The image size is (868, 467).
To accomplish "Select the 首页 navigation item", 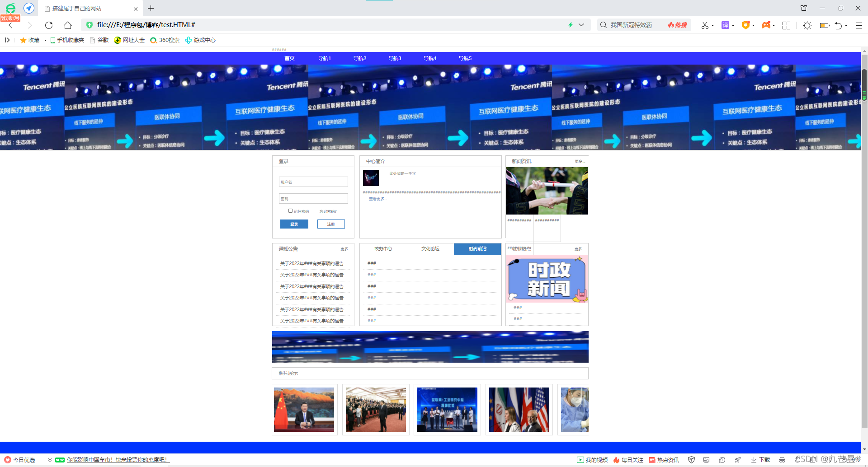I will 289,58.
